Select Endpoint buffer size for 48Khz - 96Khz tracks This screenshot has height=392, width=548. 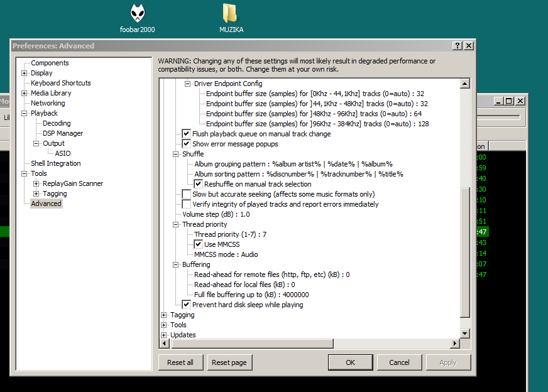tap(314, 114)
